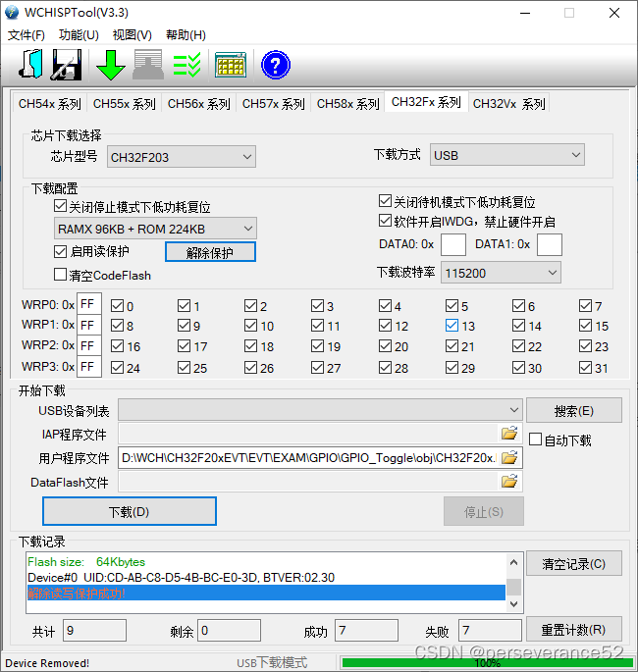Click the calendar grid toolbar icon

[x=231, y=65]
